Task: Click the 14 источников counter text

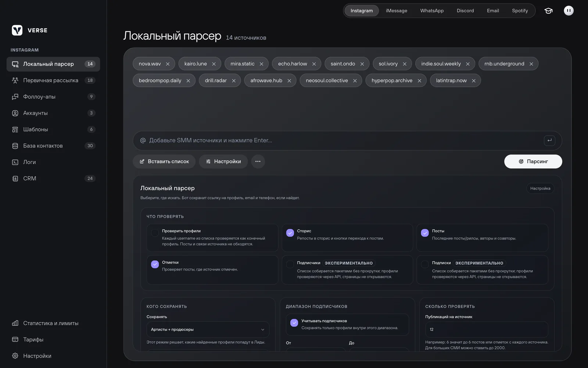Action: (246, 38)
